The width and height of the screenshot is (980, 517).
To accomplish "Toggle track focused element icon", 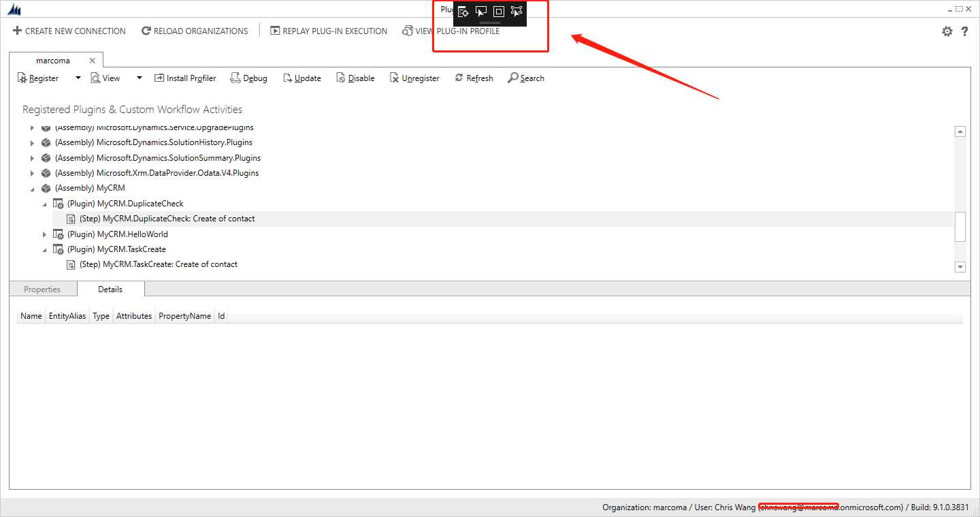I will pos(517,12).
